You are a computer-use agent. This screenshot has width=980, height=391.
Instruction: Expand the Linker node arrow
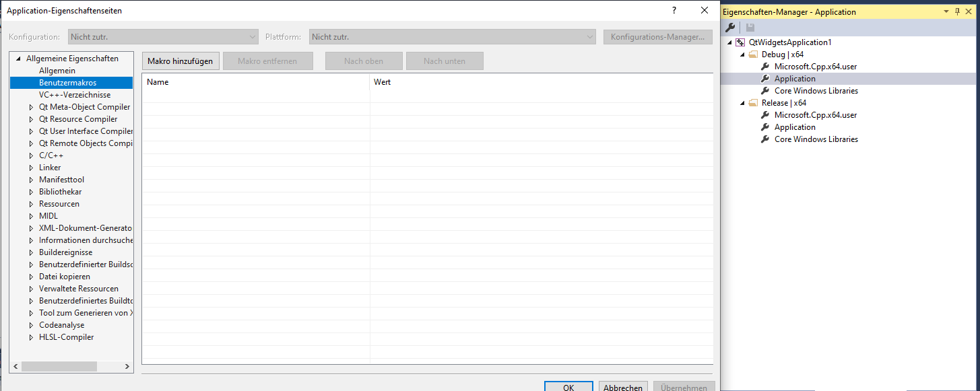click(31, 168)
